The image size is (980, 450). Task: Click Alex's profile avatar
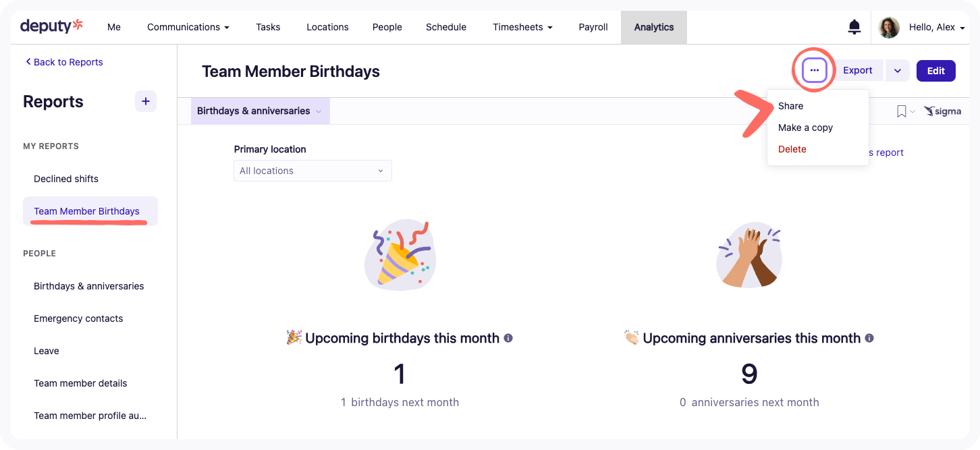point(889,27)
